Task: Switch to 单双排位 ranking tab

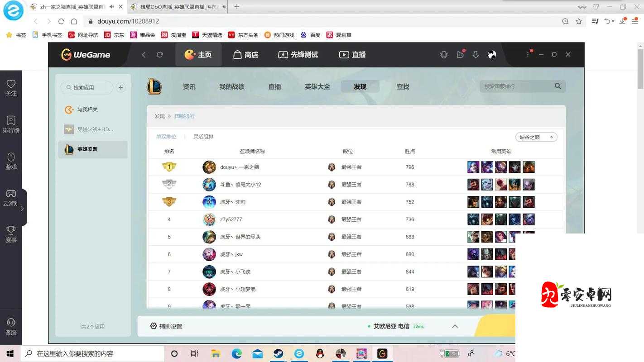Action: [x=166, y=137]
